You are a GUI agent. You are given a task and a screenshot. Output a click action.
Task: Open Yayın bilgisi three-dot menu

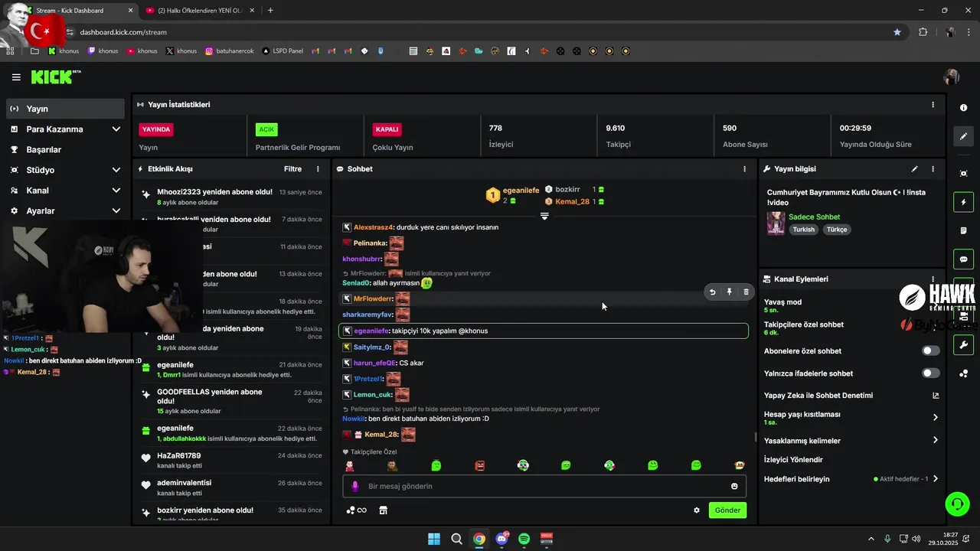tap(933, 169)
